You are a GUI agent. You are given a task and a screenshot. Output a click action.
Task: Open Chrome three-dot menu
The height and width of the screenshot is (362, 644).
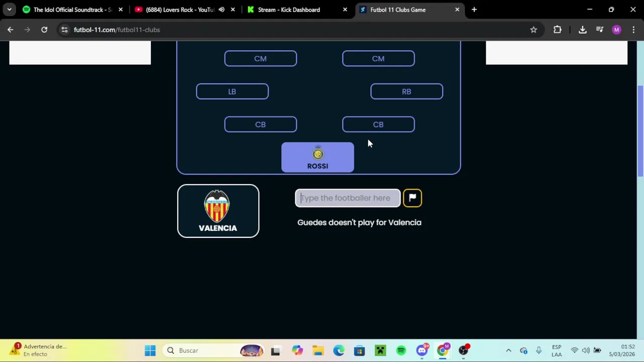click(x=633, y=30)
